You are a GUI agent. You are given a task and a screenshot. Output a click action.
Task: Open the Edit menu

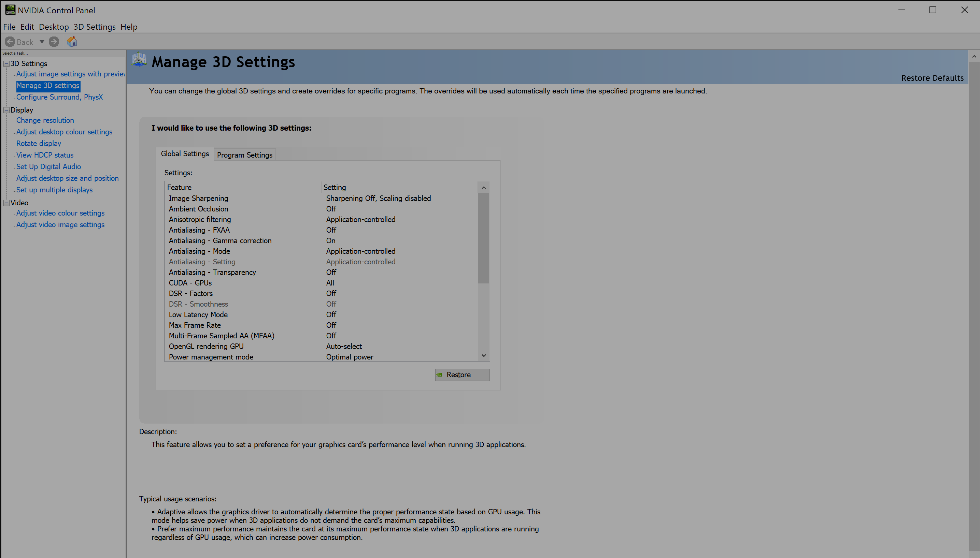click(x=27, y=27)
